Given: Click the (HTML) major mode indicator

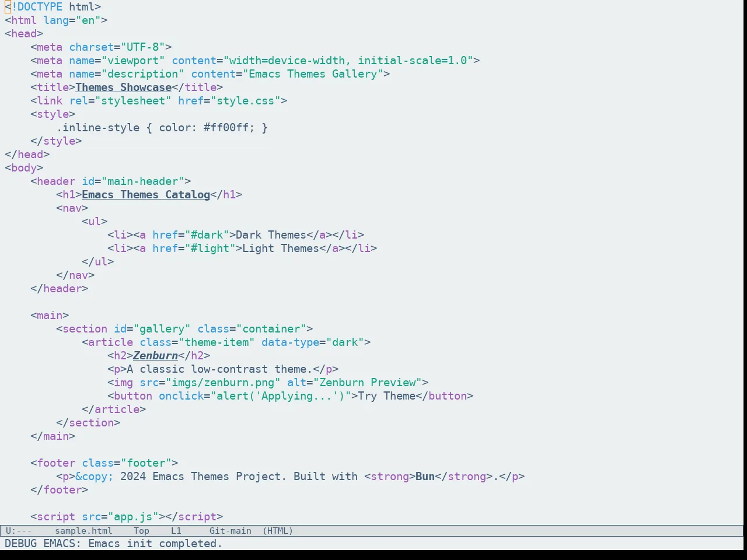Looking at the screenshot, I should (x=278, y=531).
